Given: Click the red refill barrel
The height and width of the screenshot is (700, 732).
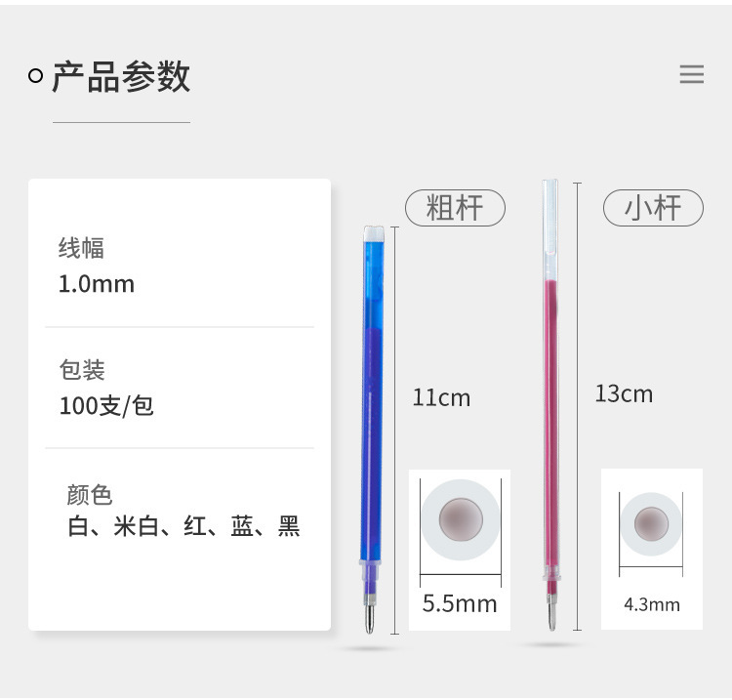Looking at the screenshot, I should coord(551,410).
